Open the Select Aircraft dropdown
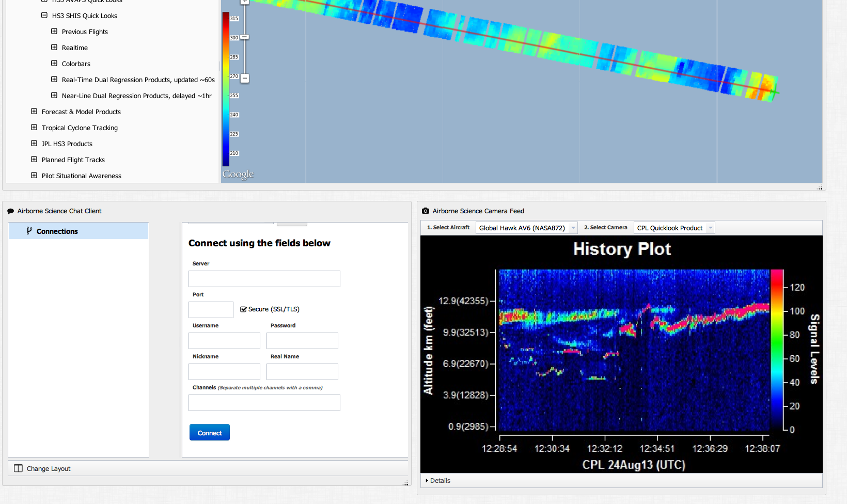Image resolution: width=847 pixels, height=504 pixels. tap(573, 228)
